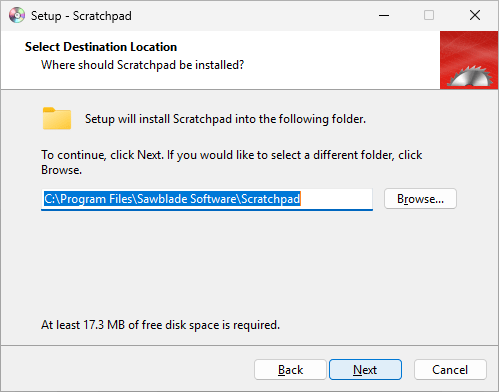Click the 'To continue, click Next' instruction text
The width and height of the screenshot is (499, 392).
click(232, 162)
